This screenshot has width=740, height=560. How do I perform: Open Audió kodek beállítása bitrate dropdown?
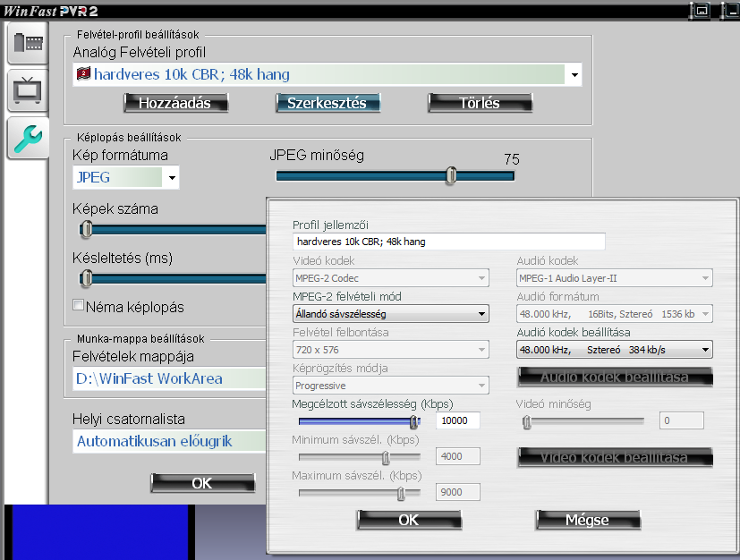[615, 350]
